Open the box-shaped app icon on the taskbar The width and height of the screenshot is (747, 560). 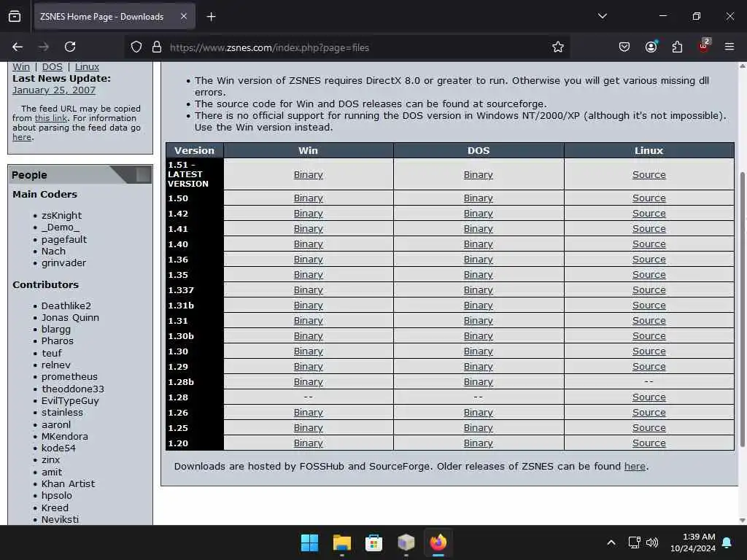tap(406, 542)
